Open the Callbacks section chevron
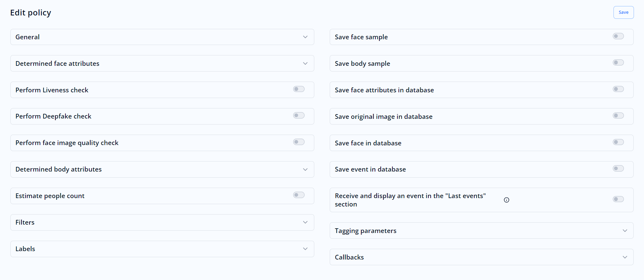The image size is (644, 280). coord(625,257)
